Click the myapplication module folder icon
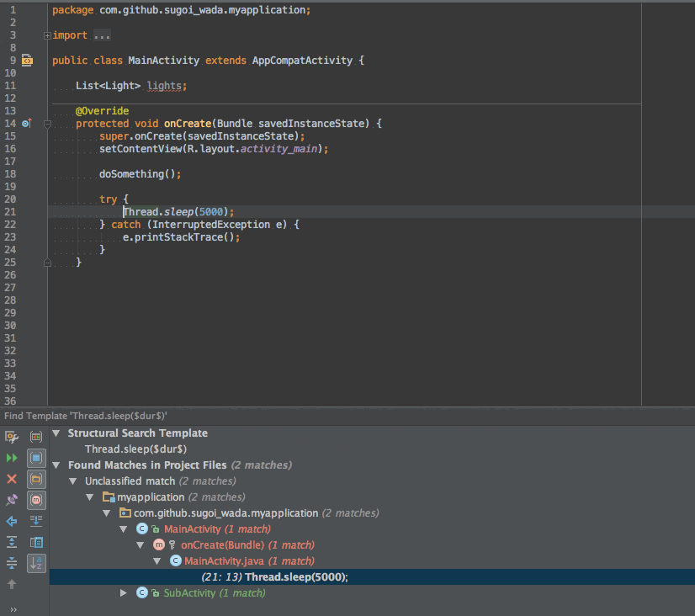Viewport: 695px width, 616px height. [x=109, y=497]
